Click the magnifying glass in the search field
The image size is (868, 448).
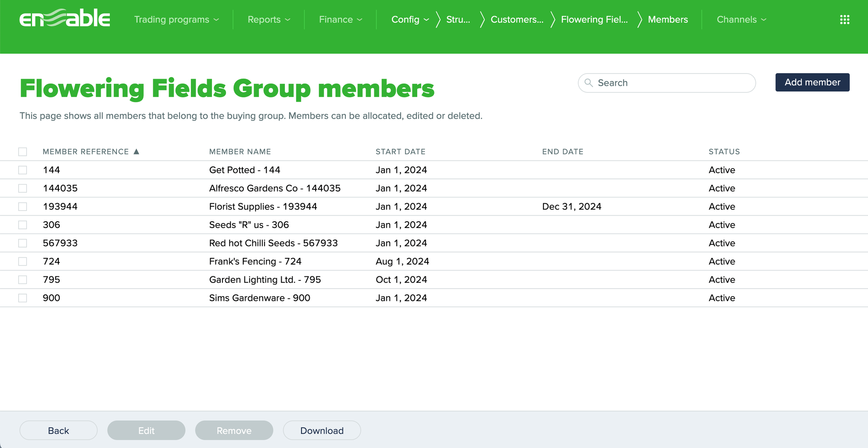pyautogui.click(x=589, y=83)
